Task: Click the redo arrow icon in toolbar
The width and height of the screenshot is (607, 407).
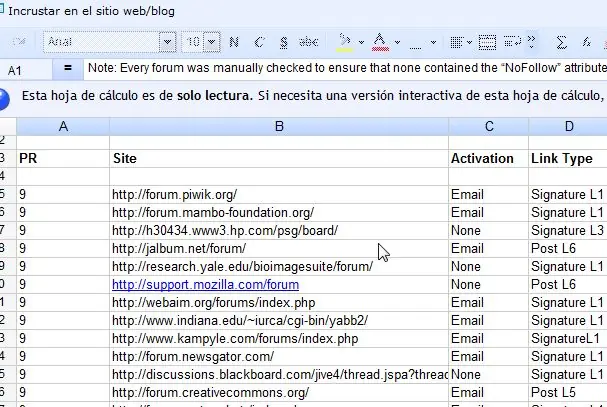Action: click(18, 41)
